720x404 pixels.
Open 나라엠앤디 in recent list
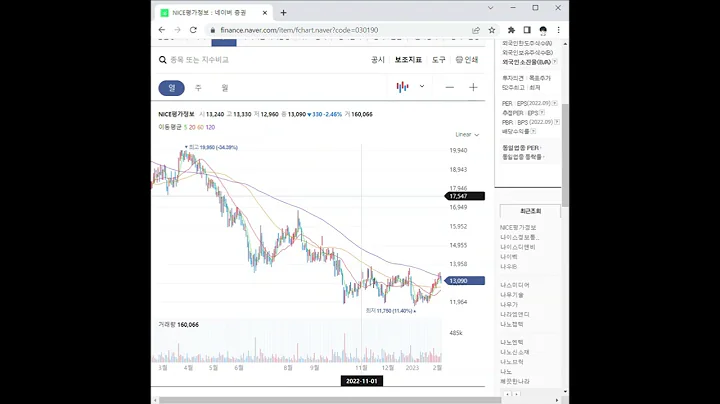515,314
